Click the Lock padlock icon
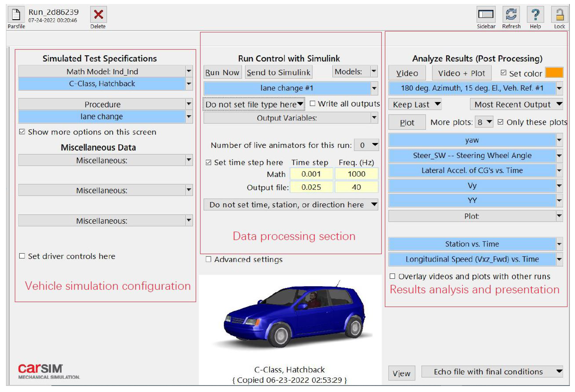Image resolution: width=575 pixels, height=392 pixels. (x=560, y=14)
